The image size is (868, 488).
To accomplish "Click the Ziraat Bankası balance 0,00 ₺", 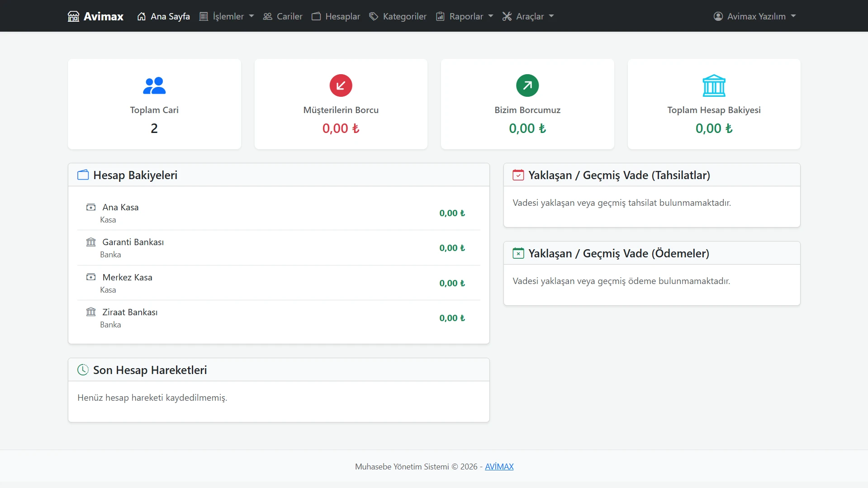I will coord(452,318).
